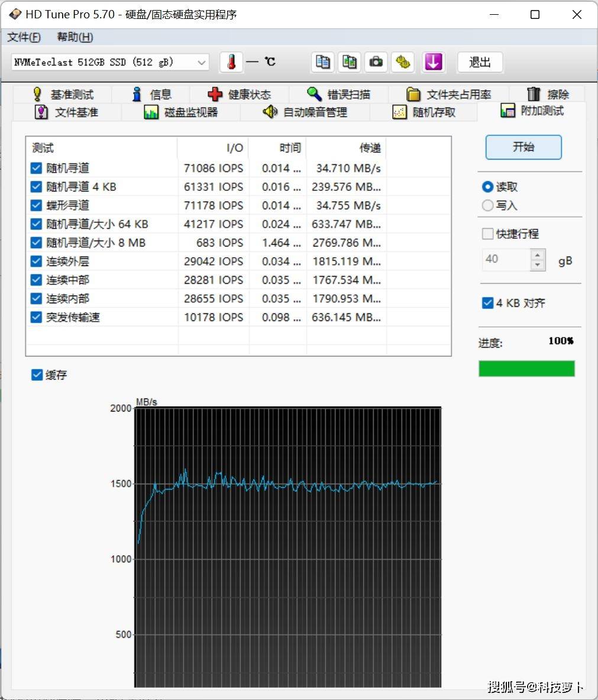Click the temperature thermometer icon
The image size is (598, 700).
click(x=231, y=62)
